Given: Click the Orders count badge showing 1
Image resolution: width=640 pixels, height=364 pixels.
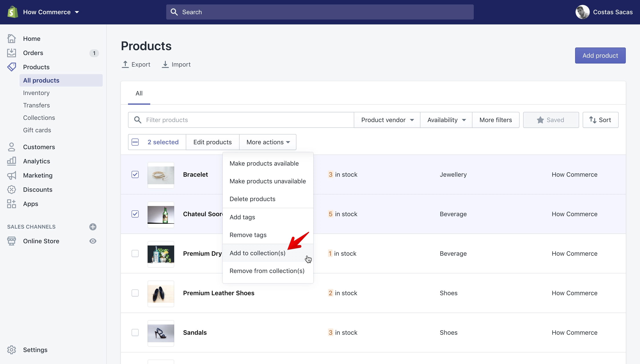Looking at the screenshot, I should pyautogui.click(x=94, y=53).
